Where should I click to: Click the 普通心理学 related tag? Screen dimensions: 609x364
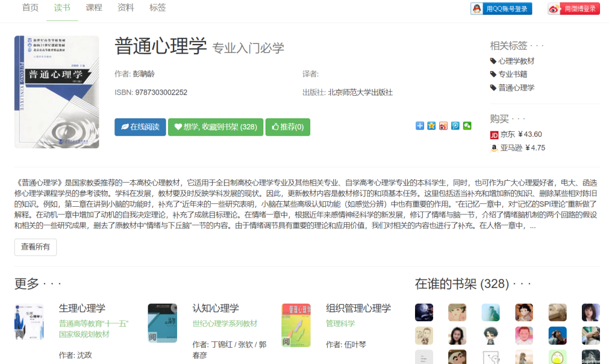pyautogui.click(x=512, y=87)
